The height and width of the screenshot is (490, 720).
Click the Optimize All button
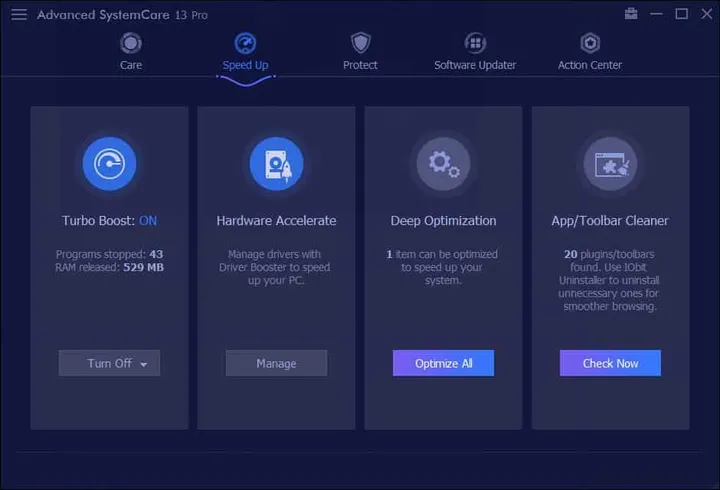point(444,363)
